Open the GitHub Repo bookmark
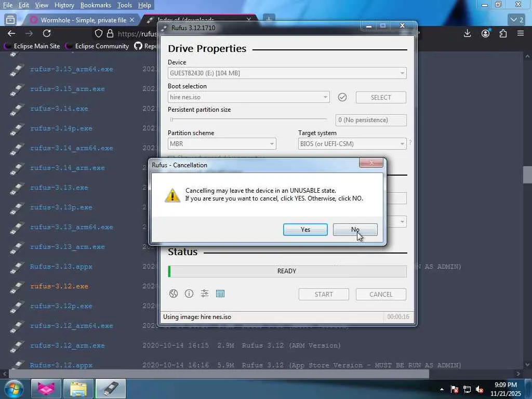The width and height of the screenshot is (532, 399). (x=145, y=46)
